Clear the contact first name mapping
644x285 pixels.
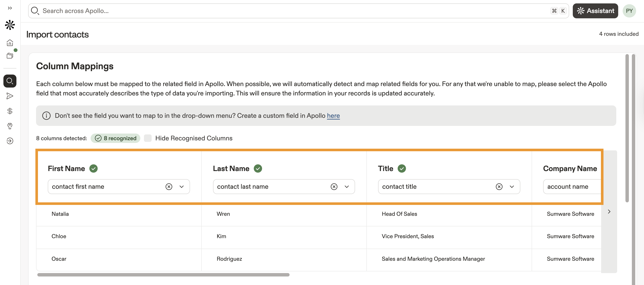[169, 187]
